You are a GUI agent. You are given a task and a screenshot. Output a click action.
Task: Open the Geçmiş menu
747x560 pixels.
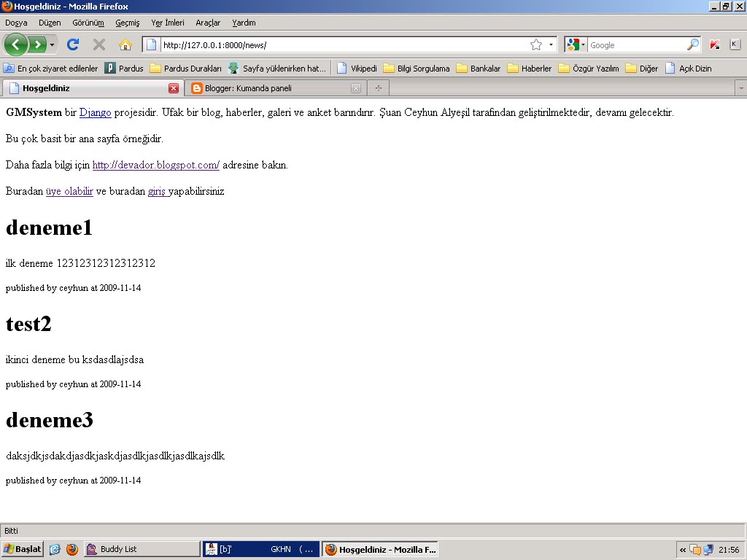point(127,23)
